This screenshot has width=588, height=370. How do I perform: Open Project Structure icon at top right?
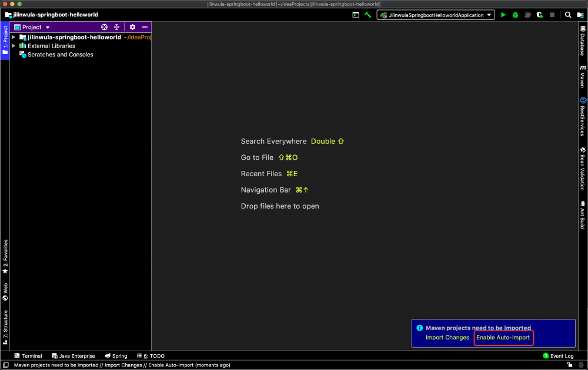[580, 15]
